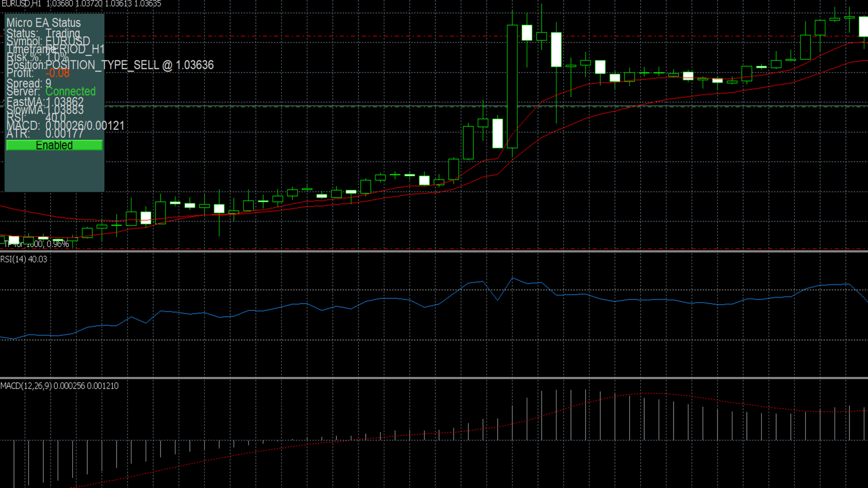The width and height of the screenshot is (868, 488).
Task: Click the TP label near chart bottom
Action: coord(36,244)
